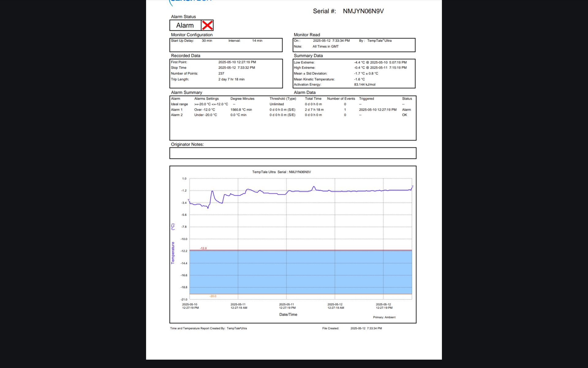
Task: Click the degree minutes value 1560.8 °C min
Action: click(x=241, y=110)
